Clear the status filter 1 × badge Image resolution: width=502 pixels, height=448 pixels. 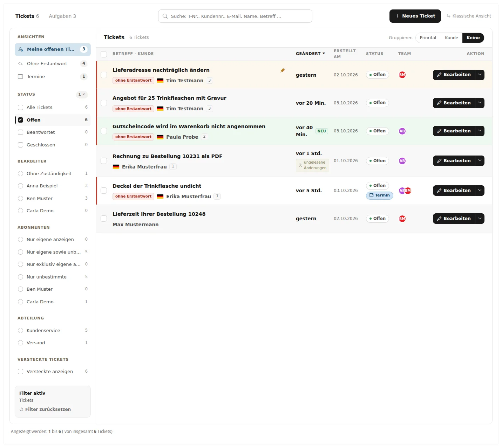82,95
